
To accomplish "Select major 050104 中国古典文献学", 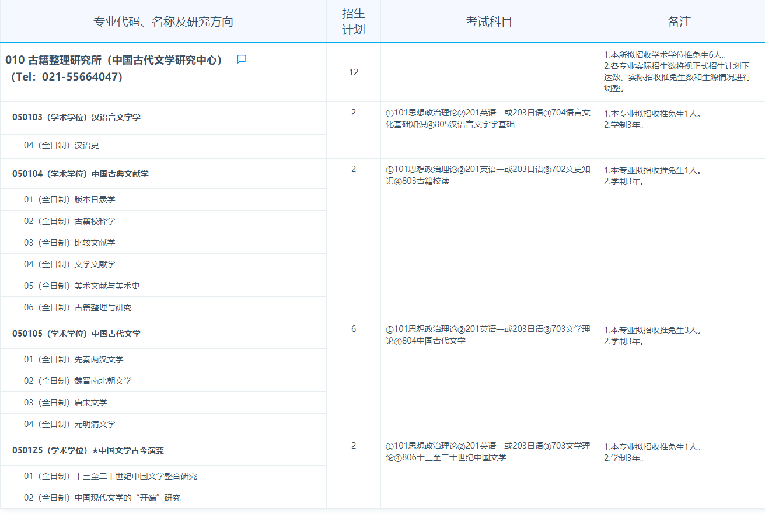I will pos(81,174).
